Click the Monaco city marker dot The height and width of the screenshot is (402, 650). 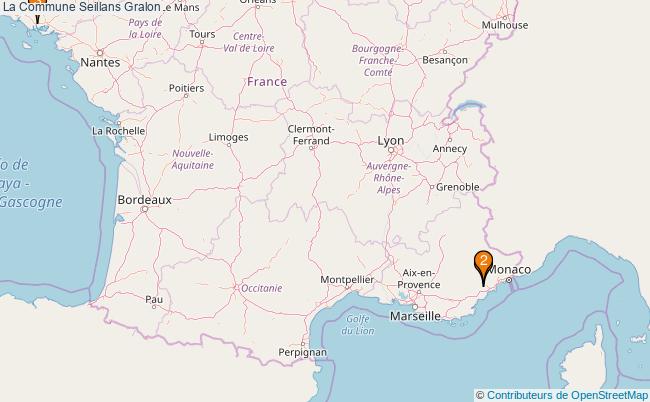coord(509,280)
